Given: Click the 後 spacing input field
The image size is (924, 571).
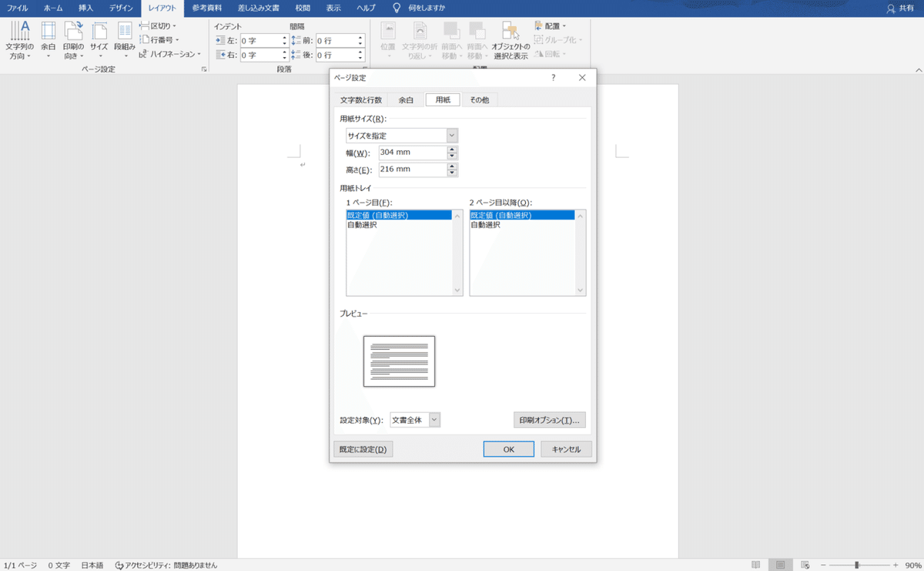Looking at the screenshot, I should (x=336, y=55).
